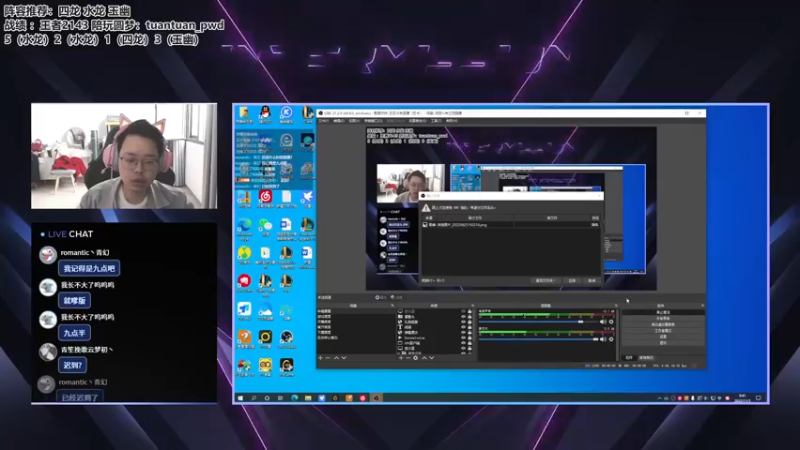Toggle visibility eye of the text source
Image resolution: width=800 pixels, height=450 pixels.
click(x=463, y=327)
